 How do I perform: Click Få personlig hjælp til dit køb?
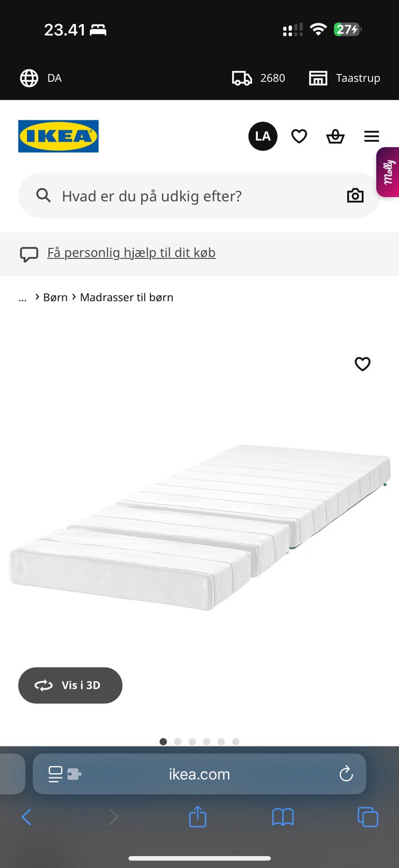coord(131,253)
